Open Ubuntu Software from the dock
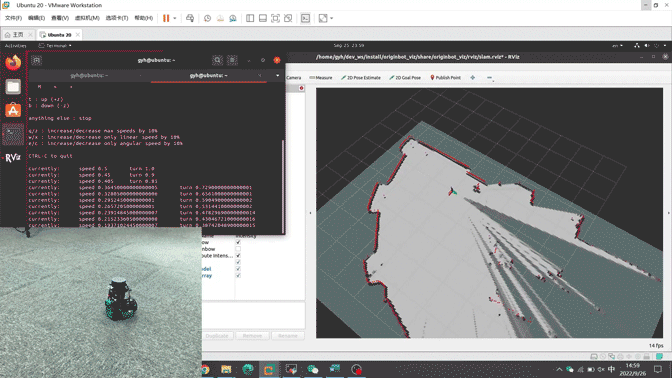This screenshot has width=672, height=378. tap(13, 110)
